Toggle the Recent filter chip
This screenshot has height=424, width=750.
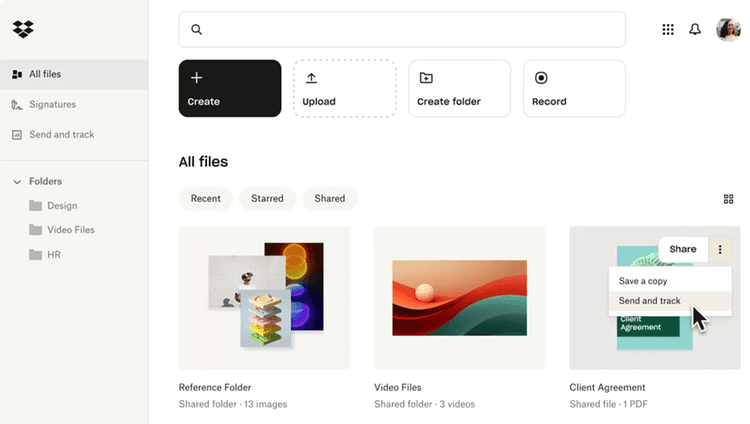[205, 199]
